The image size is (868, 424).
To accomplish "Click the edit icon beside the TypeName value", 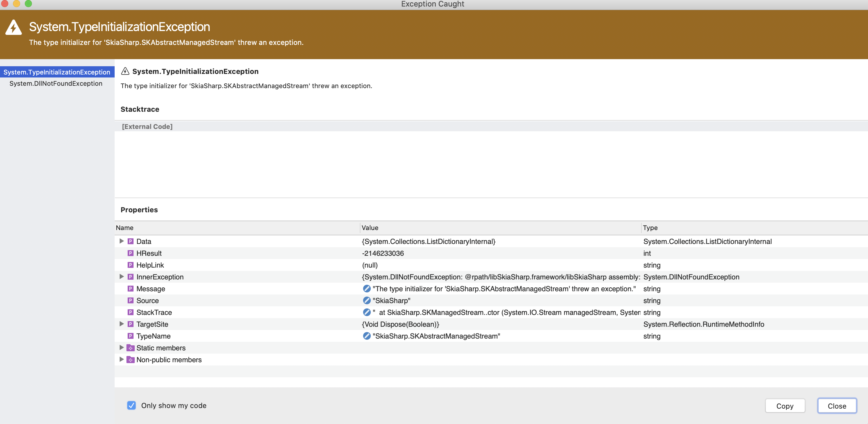I will click(x=366, y=336).
